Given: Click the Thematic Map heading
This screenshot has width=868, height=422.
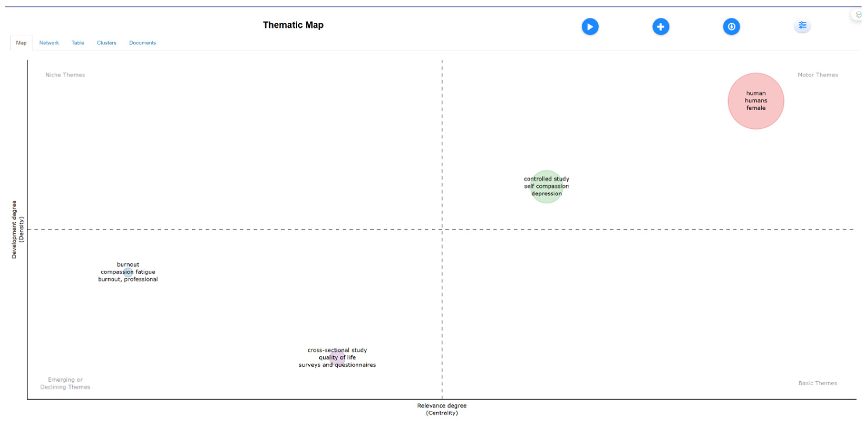Looking at the screenshot, I should 293,25.
